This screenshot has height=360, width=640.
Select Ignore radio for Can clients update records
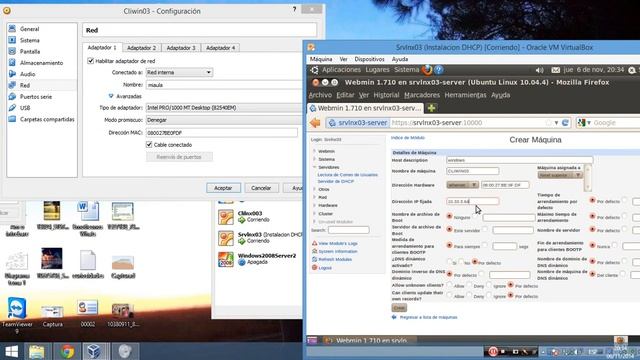pos(489,295)
